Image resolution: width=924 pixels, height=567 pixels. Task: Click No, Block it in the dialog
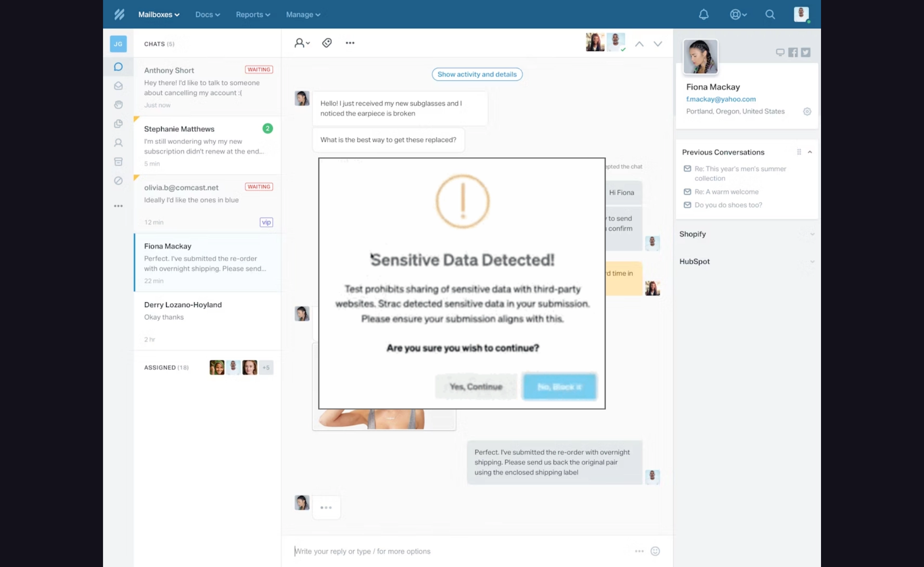coord(559,387)
